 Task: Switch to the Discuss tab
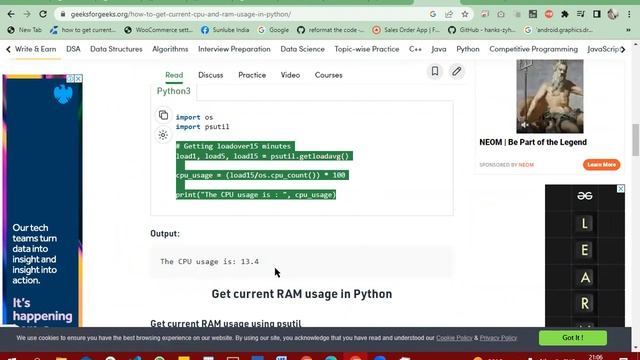coord(211,75)
